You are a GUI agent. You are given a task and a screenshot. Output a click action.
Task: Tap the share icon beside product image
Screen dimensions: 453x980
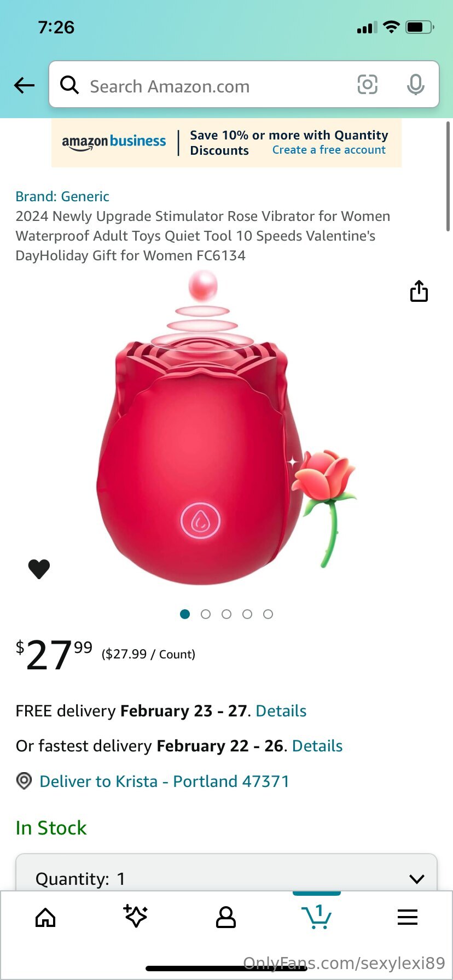coord(419,291)
